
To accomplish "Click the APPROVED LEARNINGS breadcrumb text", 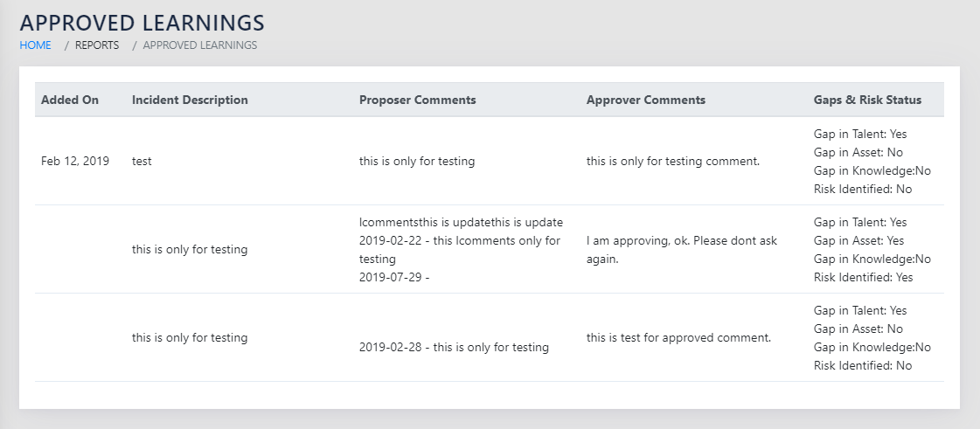I will click(200, 45).
